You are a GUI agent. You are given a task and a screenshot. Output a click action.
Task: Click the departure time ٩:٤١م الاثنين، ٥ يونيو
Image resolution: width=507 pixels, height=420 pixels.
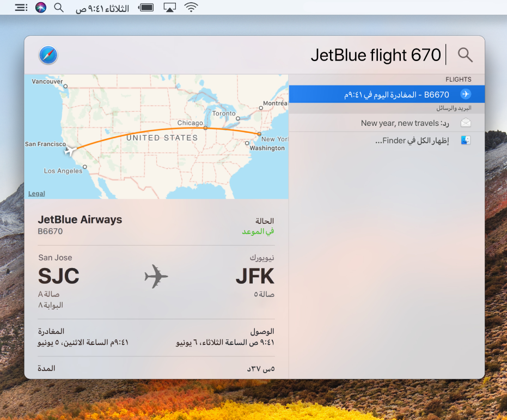[x=83, y=343]
